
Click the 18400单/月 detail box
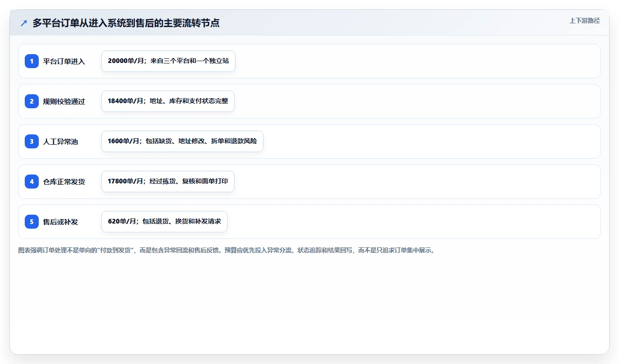(168, 101)
